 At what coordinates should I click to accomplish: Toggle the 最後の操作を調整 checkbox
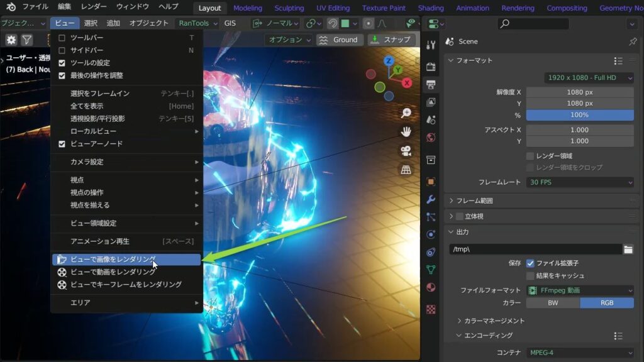(62, 75)
